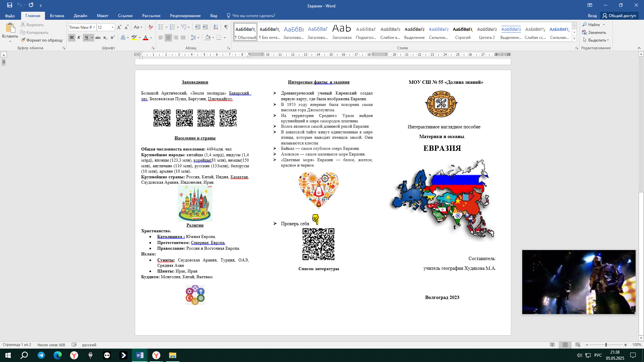Toggle underline formatting (Ч)
The width and height of the screenshot is (644, 362).
pyautogui.click(x=87, y=38)
